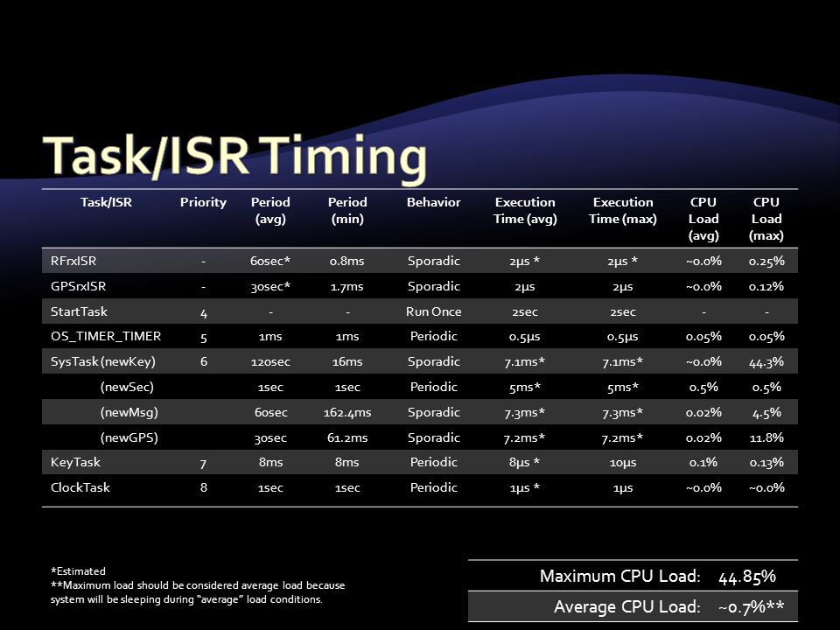Select the 'KeyTask' row name
This screenshot has height=630, width=840.
pyautogui.click(x=75, y=462)
